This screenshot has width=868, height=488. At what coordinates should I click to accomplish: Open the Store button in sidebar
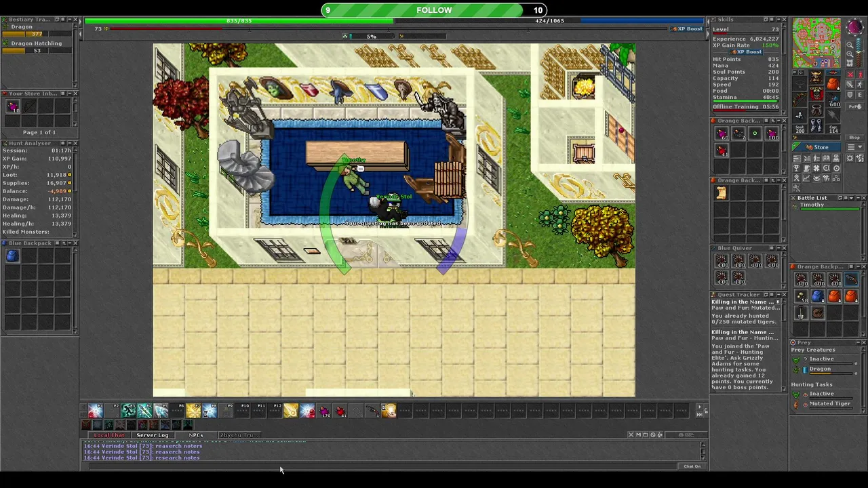click(x=816, y=147)
